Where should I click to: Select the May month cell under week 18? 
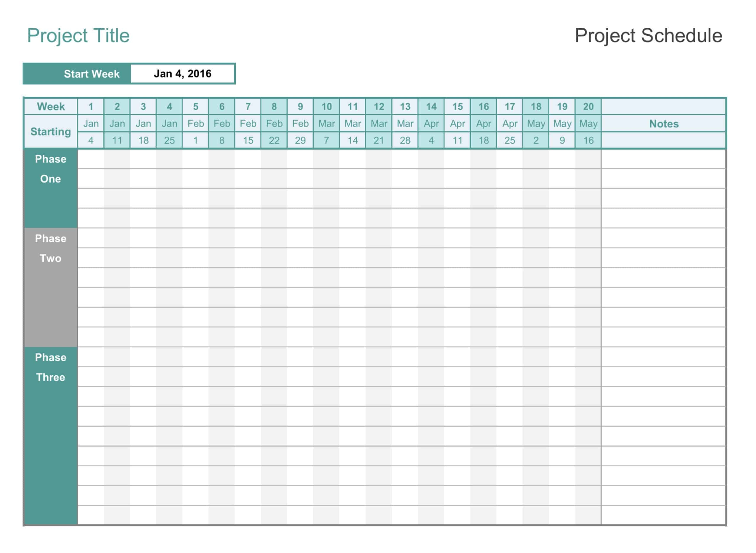point(536,124)
